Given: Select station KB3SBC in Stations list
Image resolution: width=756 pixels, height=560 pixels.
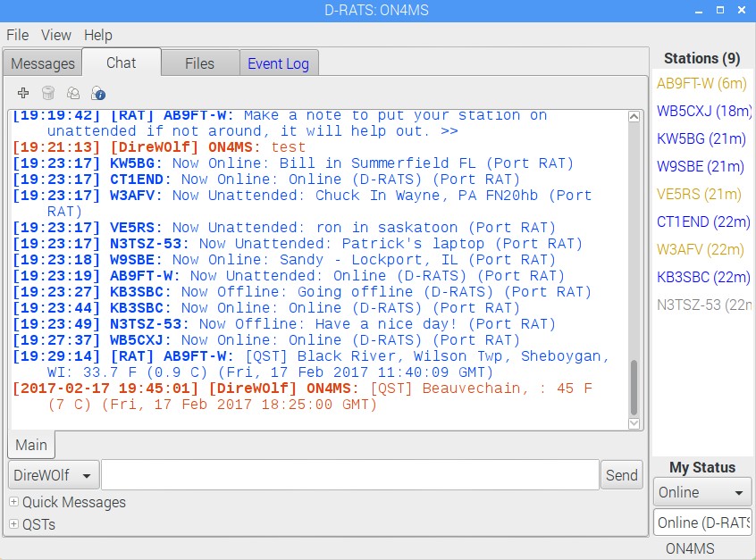Looking at the screenshot, I should click(x=701, y=278).
